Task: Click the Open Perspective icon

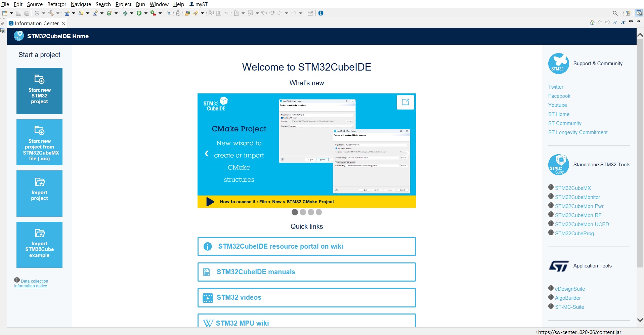Action: coord(628,13)
